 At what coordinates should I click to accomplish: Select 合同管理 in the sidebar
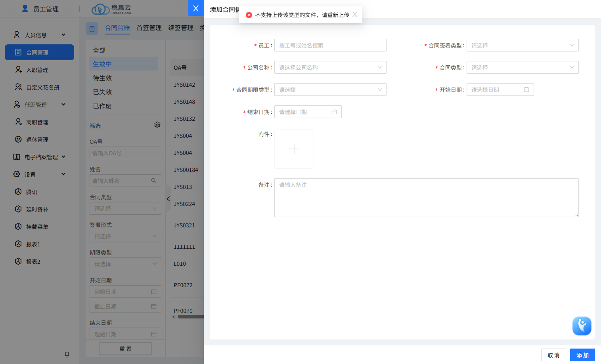point(39,52)
